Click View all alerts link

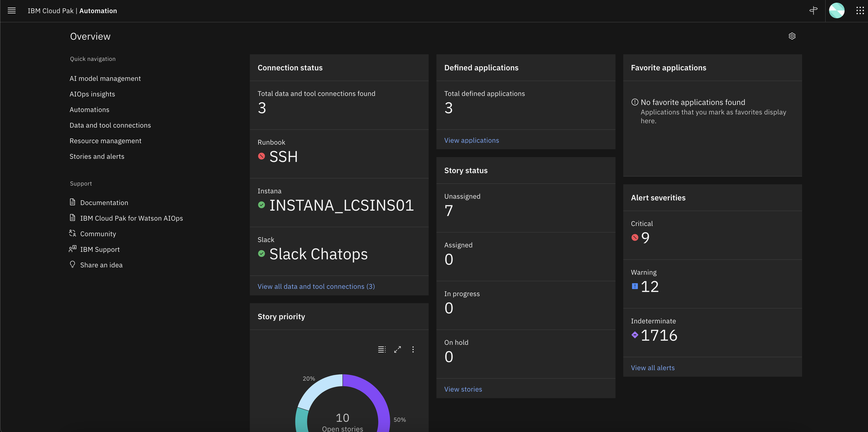(x=653, y=368)
